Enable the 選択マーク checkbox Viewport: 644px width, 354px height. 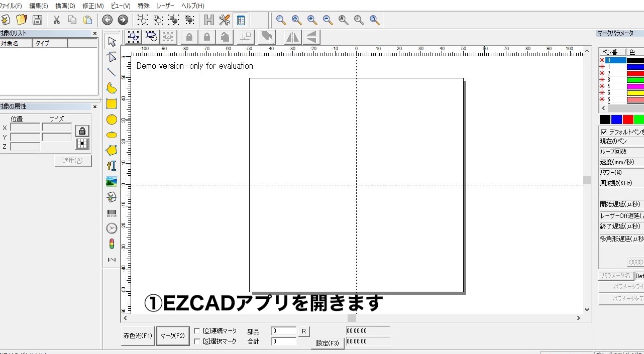click(x=197, y=341)
